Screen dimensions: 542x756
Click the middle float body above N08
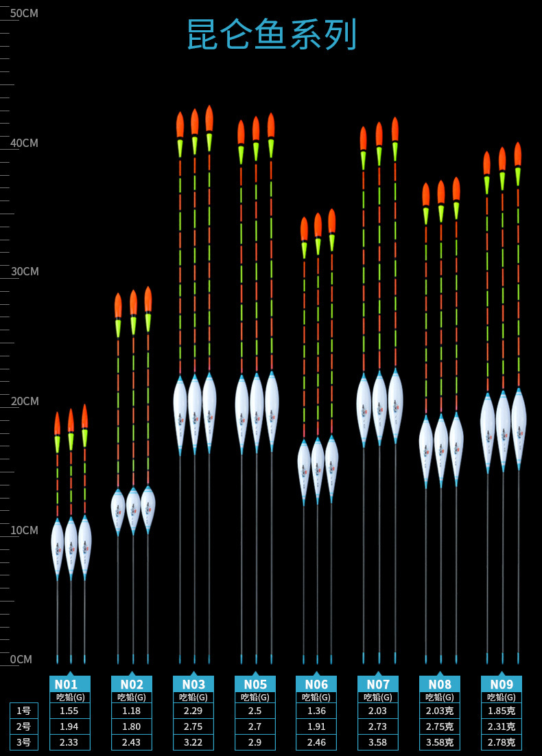(x=441, y=450)
